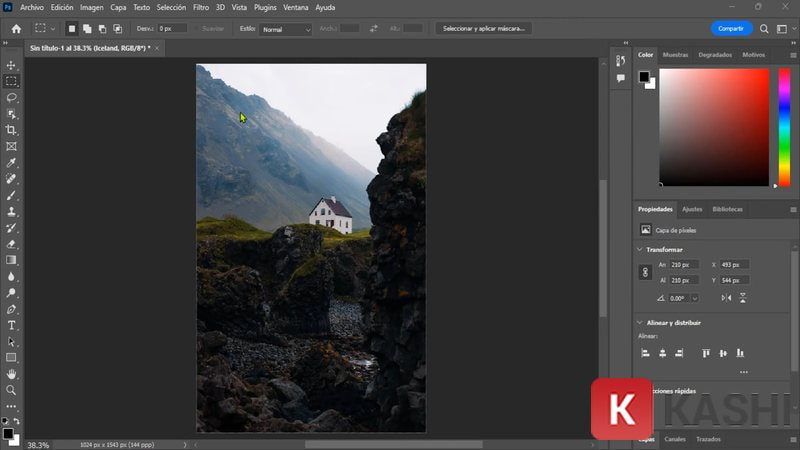Select the Object Selection tool

pos(11,114)
